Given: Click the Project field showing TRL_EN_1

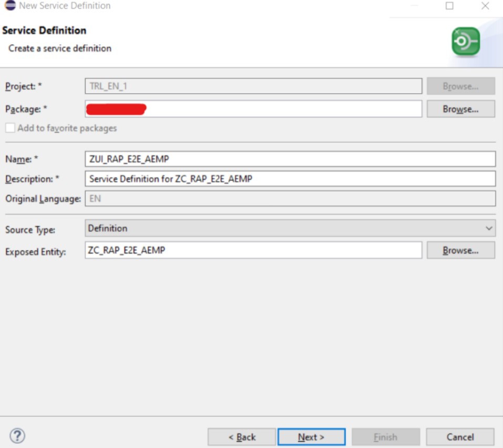Looking at the screenshot, I should (253, 86).
